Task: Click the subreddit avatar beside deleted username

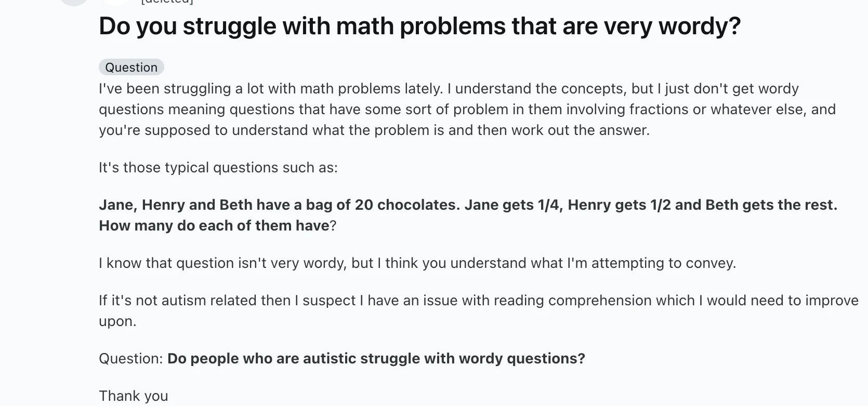Action: coord(115,2)
